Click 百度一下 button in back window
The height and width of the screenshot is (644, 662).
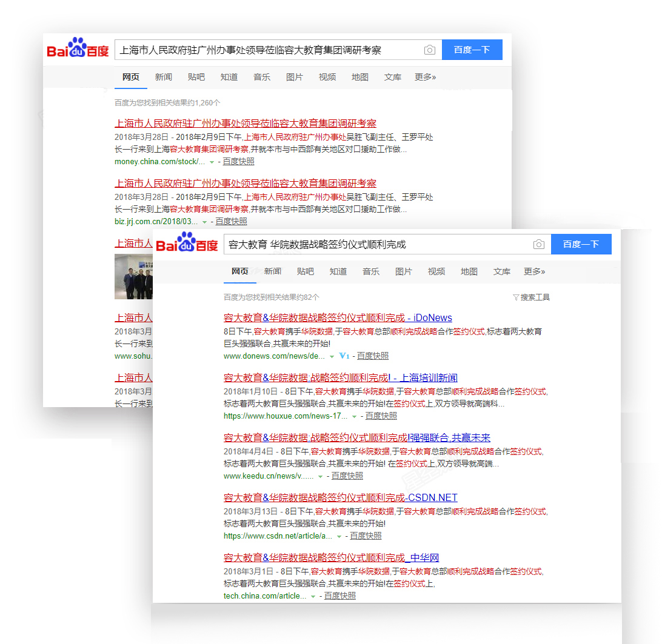[472, 50]
